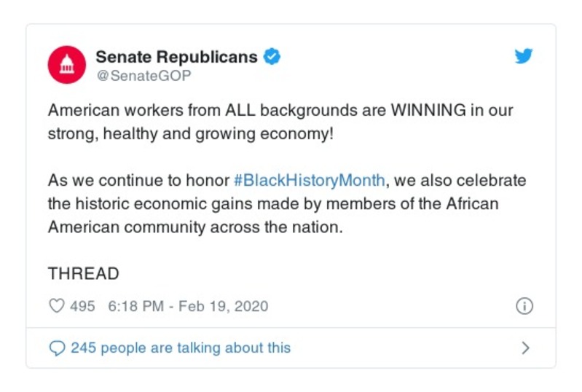Click the blue verified checkmark badge
This screenshot has width=582, height=392.
272,57
